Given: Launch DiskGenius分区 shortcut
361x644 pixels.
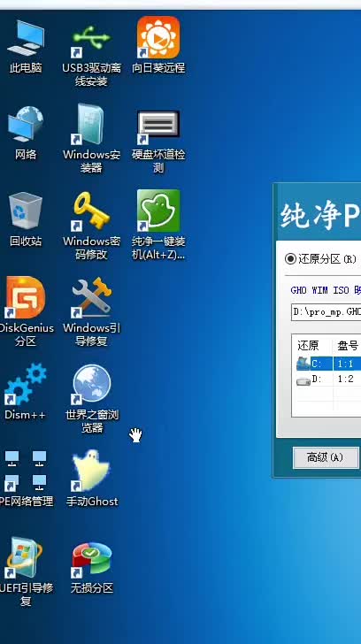Looking at the screenshot, I should 26,311.
